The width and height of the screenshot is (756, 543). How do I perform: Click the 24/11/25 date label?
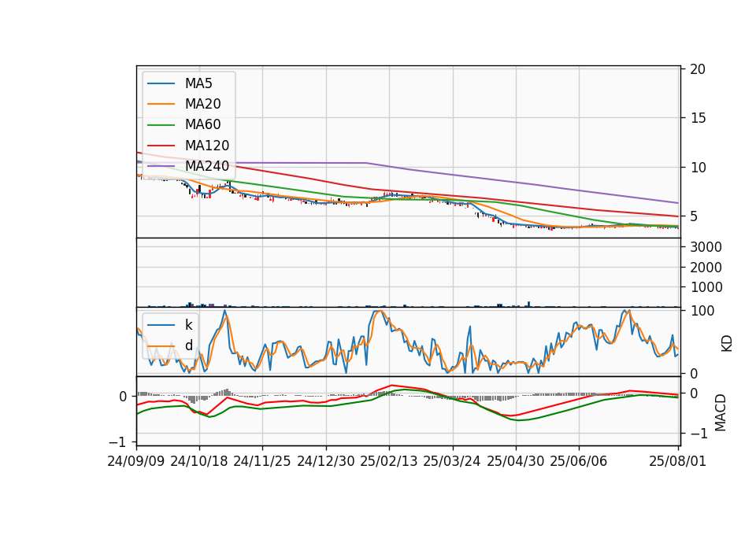262,461
